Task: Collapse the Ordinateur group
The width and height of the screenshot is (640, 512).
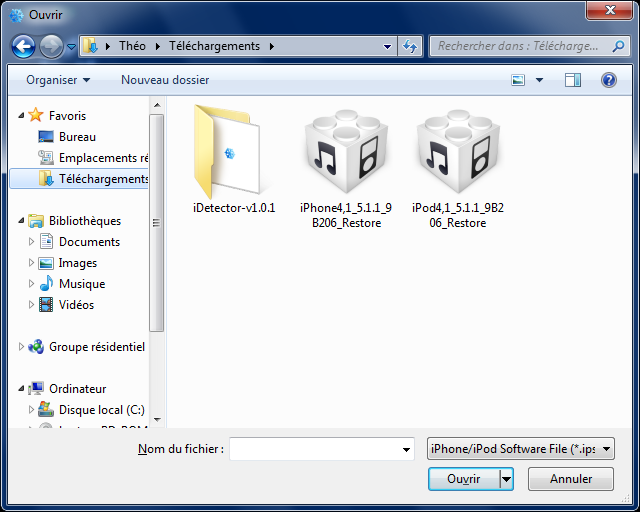Action: (21, 389)
